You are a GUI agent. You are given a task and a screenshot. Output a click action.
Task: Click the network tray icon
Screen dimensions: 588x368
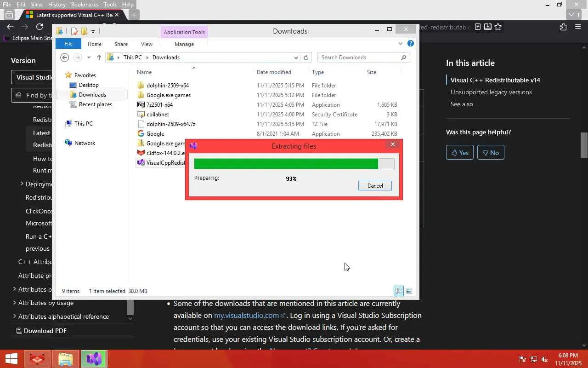click(x=533, y=359)
